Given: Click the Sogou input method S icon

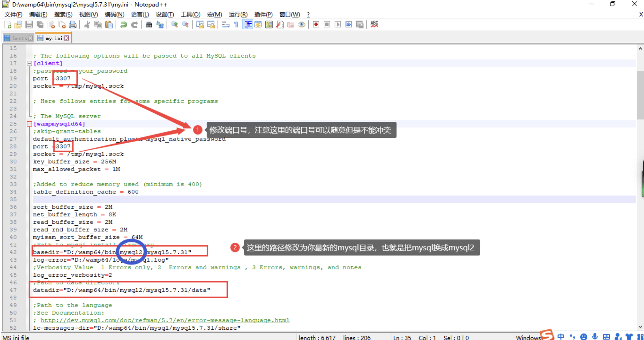Looking at the screenshot, I should tap(547, 335).
